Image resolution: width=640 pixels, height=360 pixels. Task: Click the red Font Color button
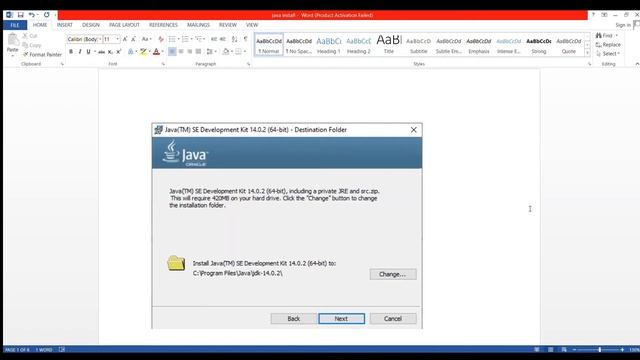tap(156, 52)
